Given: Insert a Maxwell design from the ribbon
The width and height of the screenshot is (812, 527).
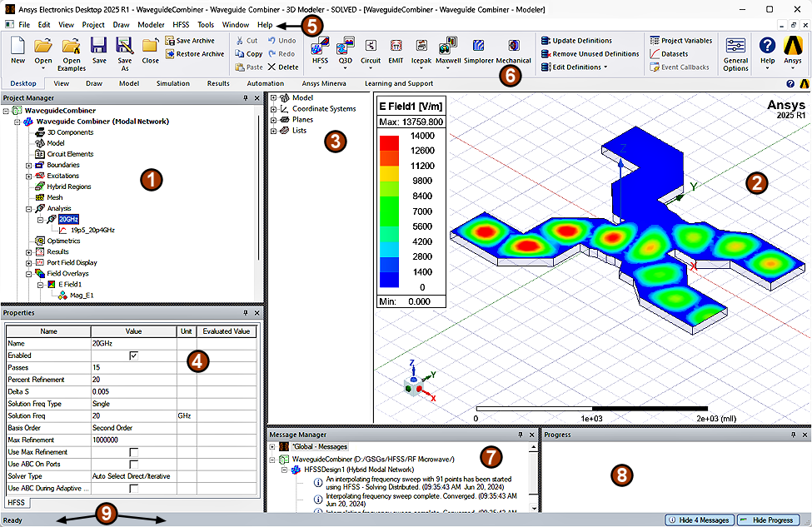Looking at the screenshot, I should pos(448,51).
